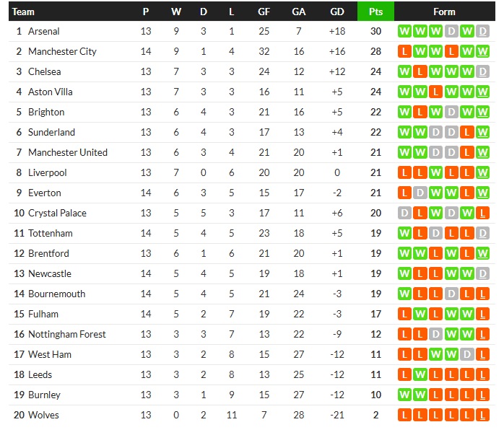Sort by the GF column header

coord(264,12)
